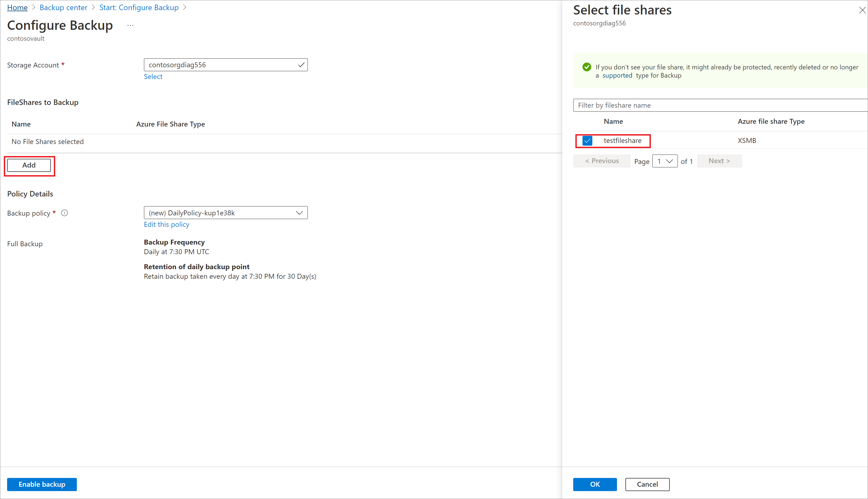Click the Add button for file shares

coord(29,165)
